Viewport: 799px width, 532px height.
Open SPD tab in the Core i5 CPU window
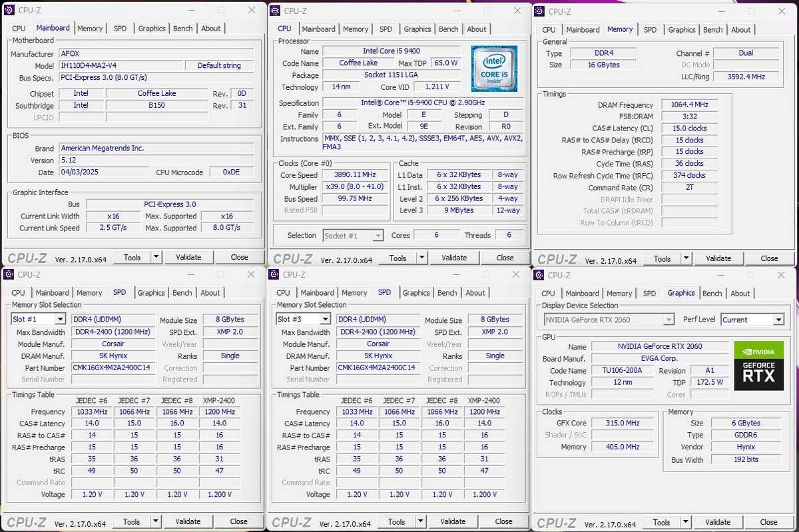point(386,29)
